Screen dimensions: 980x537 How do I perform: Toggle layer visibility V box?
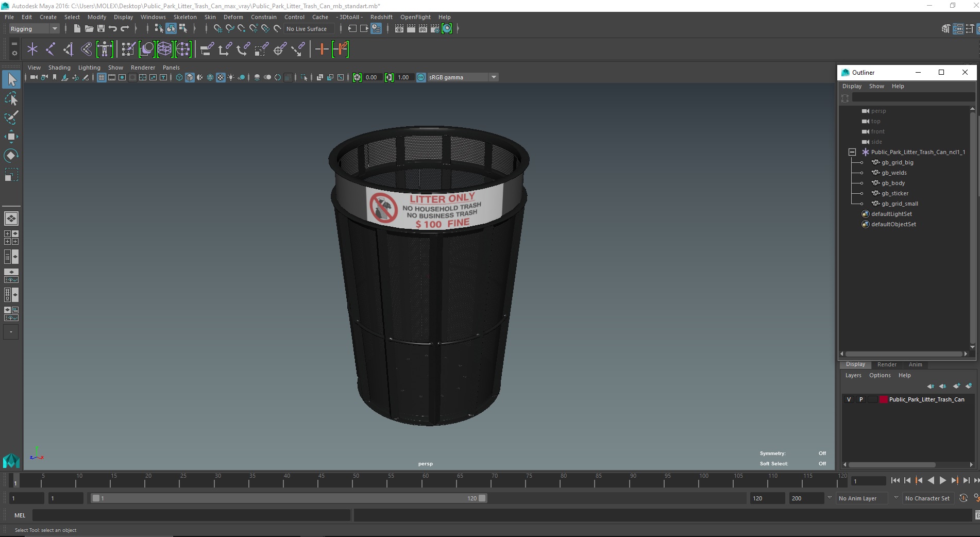click(849, 399)
